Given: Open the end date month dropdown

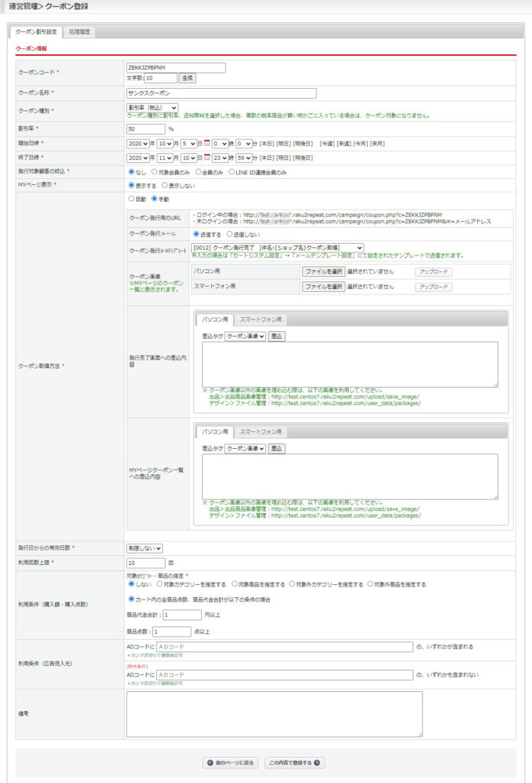Looking at the screenshot, I should coord(164,158).
